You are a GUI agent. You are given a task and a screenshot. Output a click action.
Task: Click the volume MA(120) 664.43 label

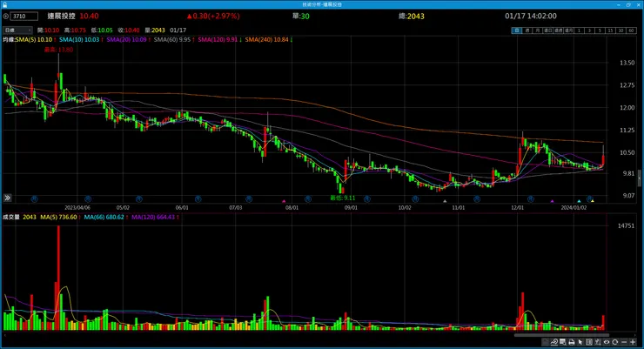(x=155, y=218)
